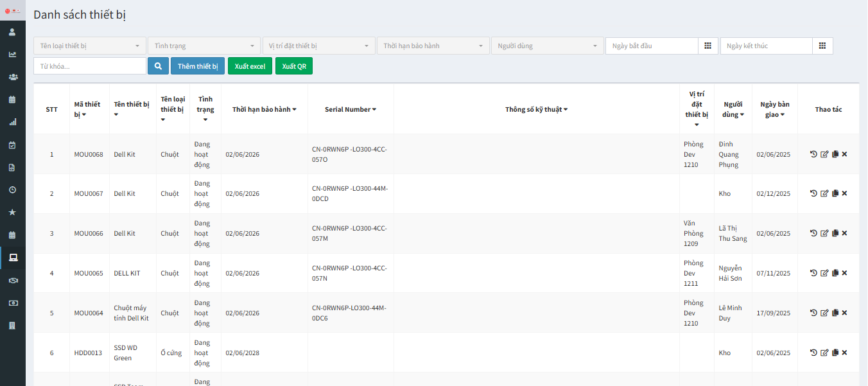This screenshot has width=868, height=386.
Task: Sort by Serial Number column header
Action: coord(351,110)
